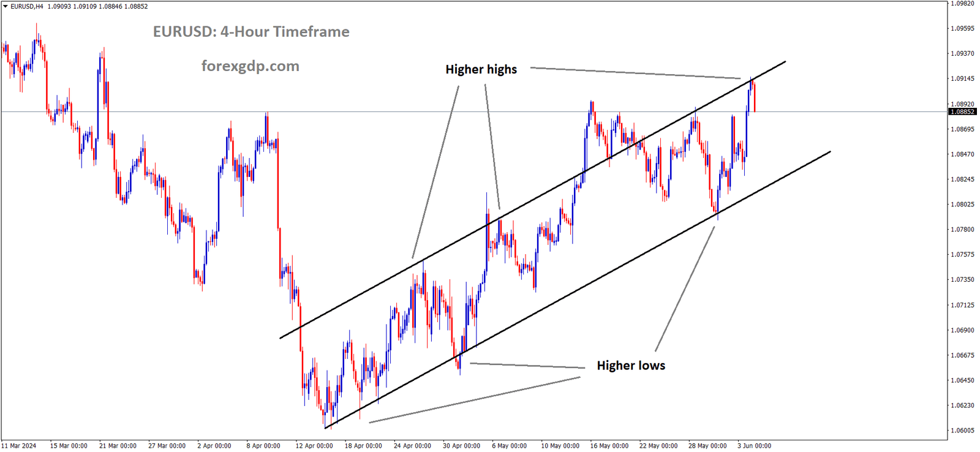Click the '28 May 00:00' date label
Image resolution: width=980 pixels, height=452 pixels.
tap(707, 446)
